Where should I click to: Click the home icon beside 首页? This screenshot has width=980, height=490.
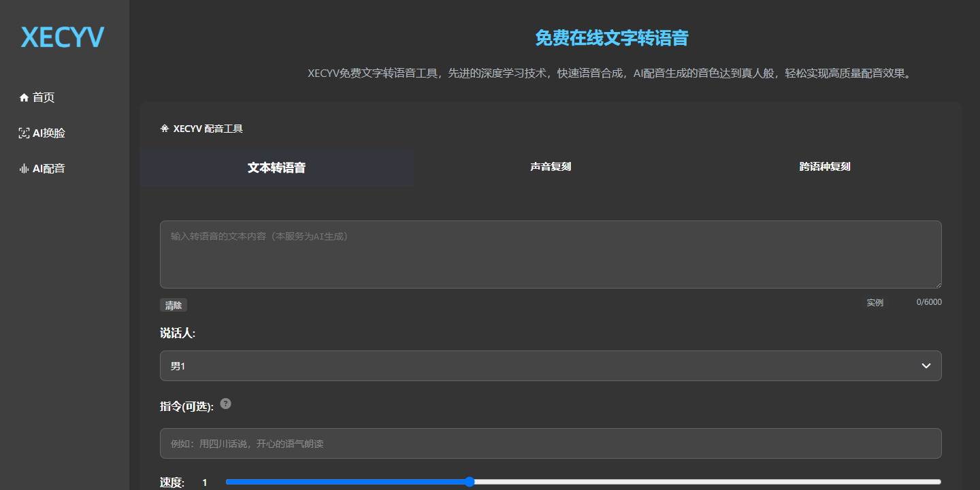(x=24, y=97)
